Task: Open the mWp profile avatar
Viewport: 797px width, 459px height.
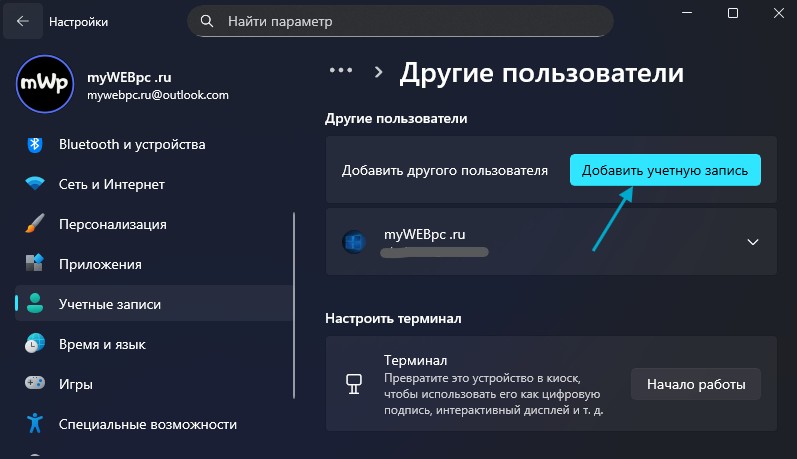Action: point(45,84)
